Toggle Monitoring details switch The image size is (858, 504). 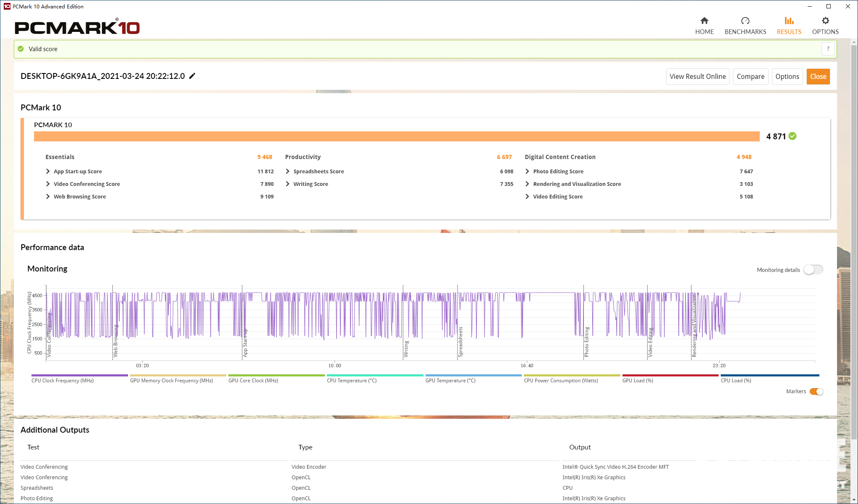813,270
